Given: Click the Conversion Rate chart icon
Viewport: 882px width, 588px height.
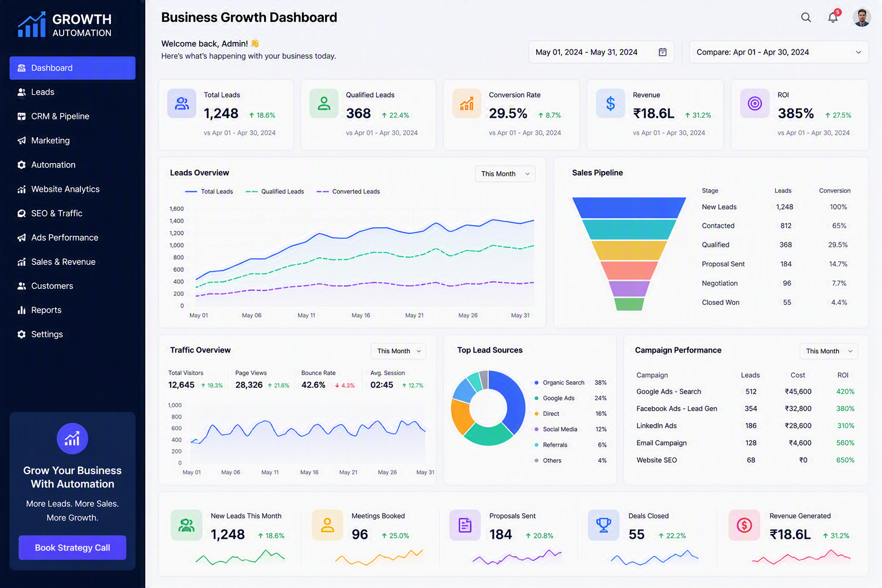Looking at the screenshot, I should [x=467, y=103].
